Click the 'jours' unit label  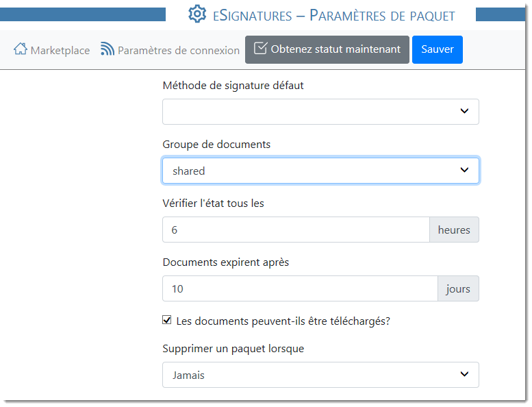458,288
